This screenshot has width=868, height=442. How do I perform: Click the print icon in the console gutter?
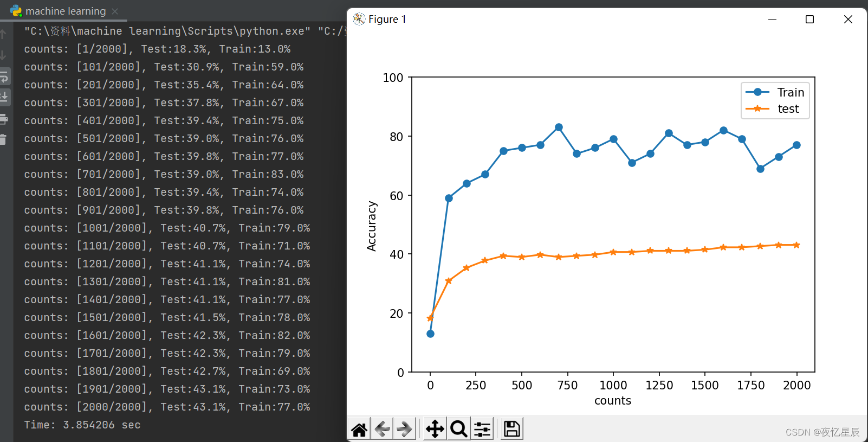[4, 119]
